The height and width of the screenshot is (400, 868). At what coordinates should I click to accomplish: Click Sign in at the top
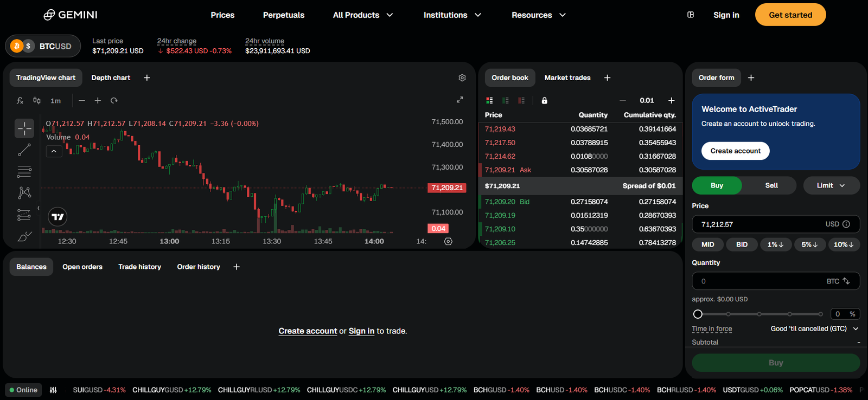(726, 15)
